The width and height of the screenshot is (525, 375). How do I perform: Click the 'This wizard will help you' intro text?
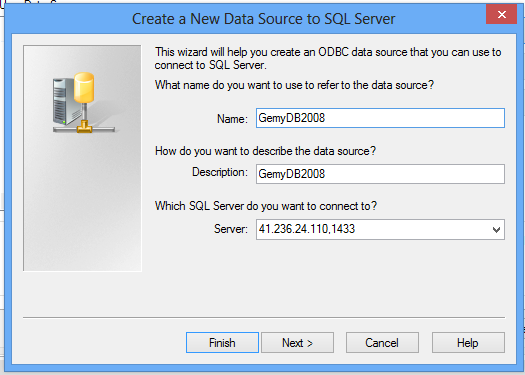click(x=328, y=58)
